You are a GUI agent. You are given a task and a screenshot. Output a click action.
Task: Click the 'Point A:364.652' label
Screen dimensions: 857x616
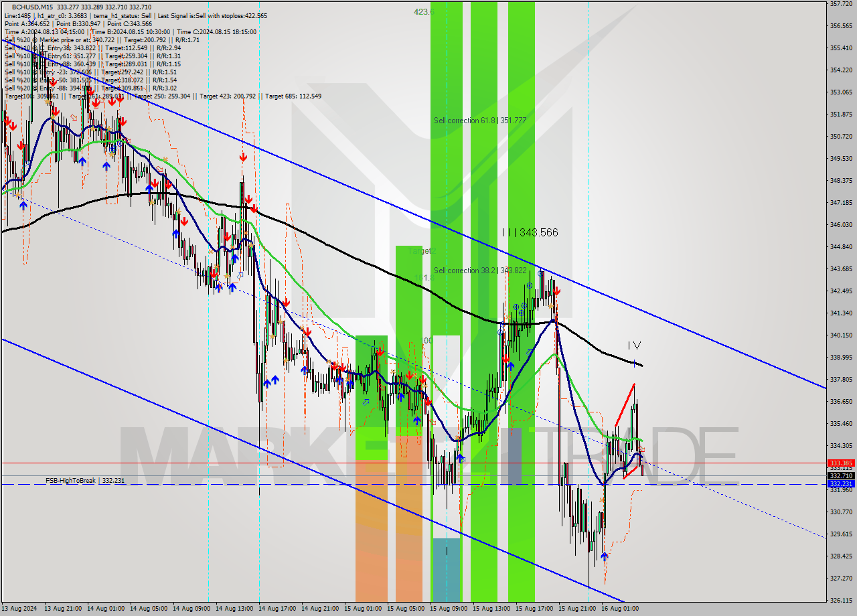click(x=26, y=23)
